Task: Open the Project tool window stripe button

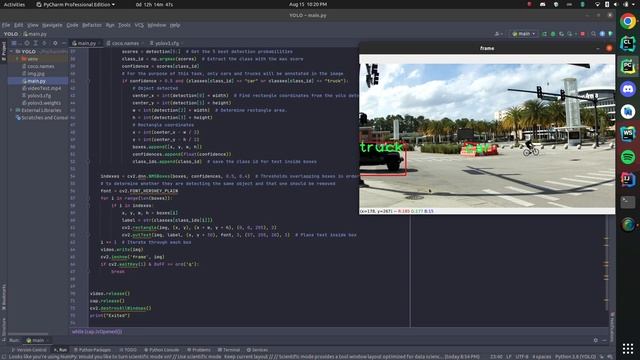Action: [4, 50]
